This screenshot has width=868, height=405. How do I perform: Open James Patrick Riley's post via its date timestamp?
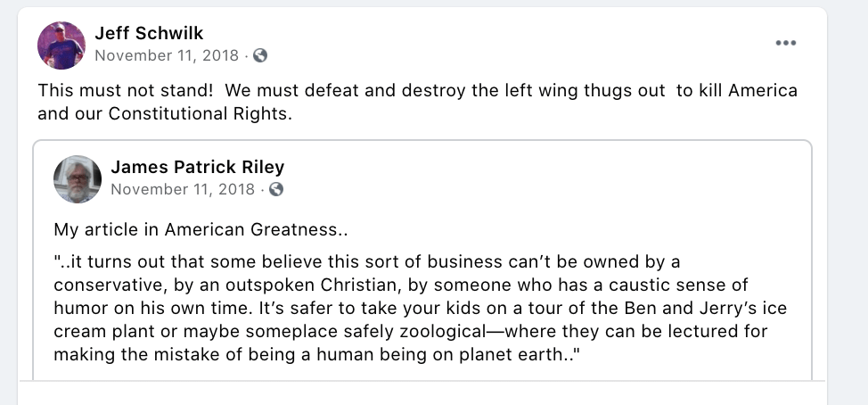point(183,189)
